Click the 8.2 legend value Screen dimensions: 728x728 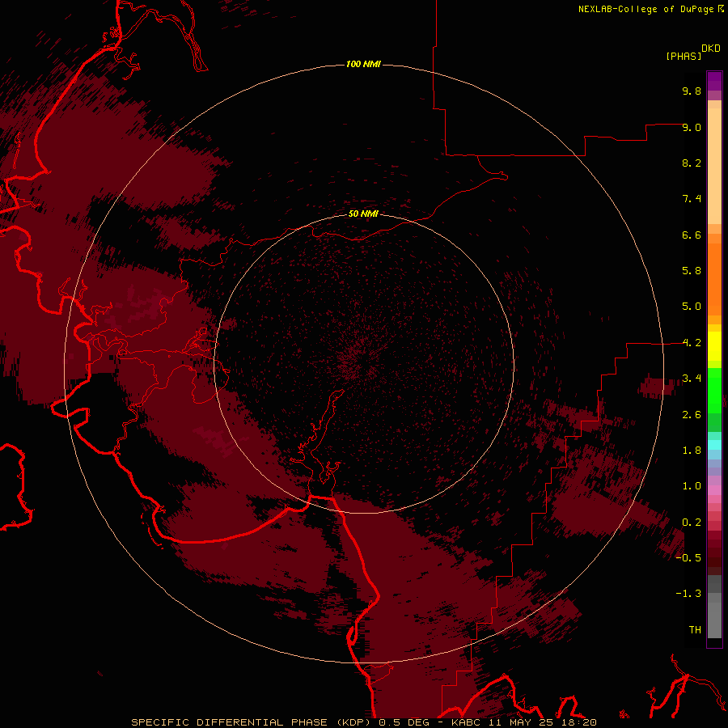point(692,163)
